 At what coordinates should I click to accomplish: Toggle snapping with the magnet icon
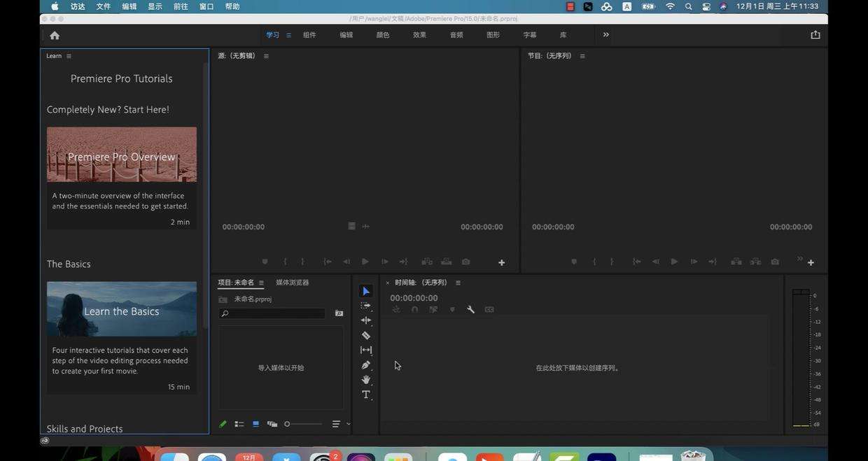pyautogui.click(x=414, y=308)
